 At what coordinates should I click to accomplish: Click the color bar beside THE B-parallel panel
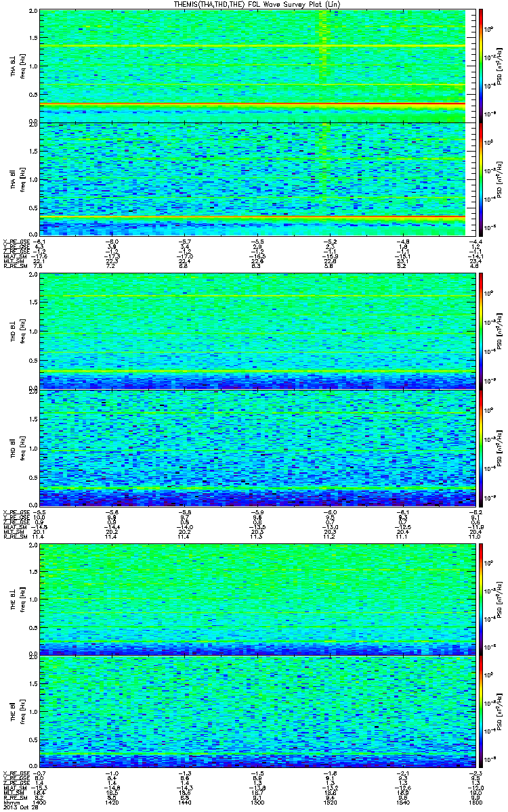point(480,712)
